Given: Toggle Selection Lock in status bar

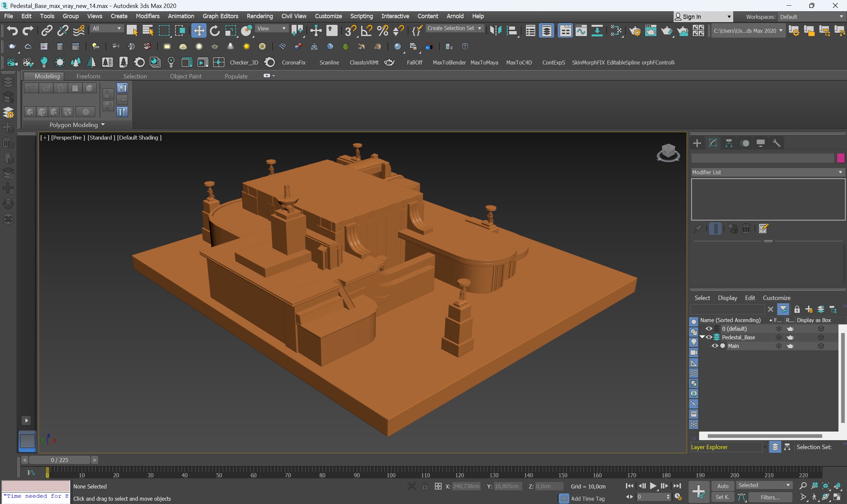Looking at the screenshot, I should (425, 486).
